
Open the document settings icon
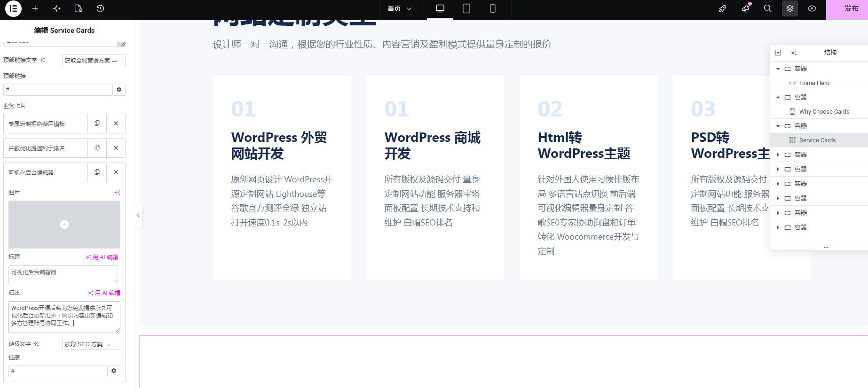[79, 8]
